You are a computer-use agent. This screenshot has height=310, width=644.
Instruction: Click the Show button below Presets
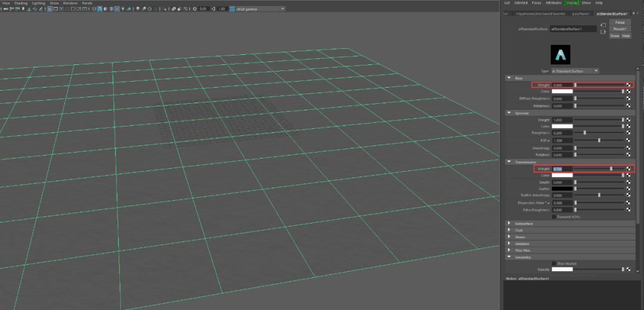click(614, 36)
